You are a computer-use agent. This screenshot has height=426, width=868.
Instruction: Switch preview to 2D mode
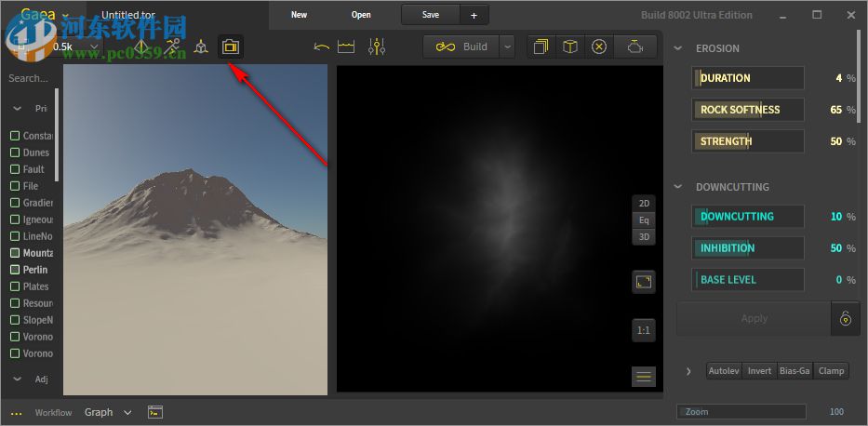[644, 203]
